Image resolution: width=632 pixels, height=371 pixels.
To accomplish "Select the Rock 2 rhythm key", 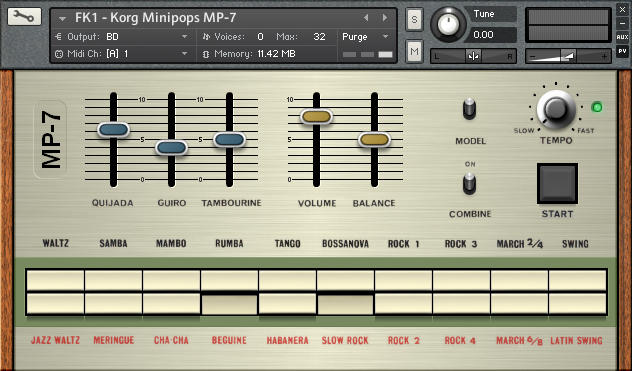I will pos(403,304).
